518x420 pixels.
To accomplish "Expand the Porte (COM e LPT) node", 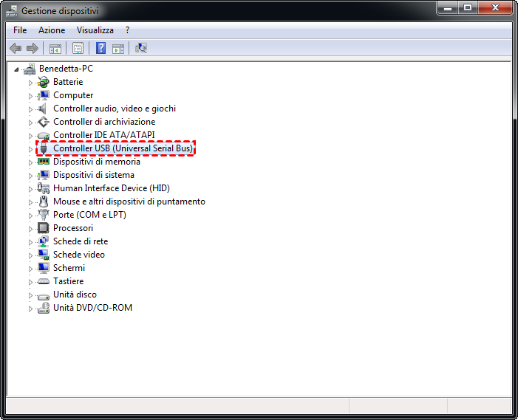I will (30, 216).
